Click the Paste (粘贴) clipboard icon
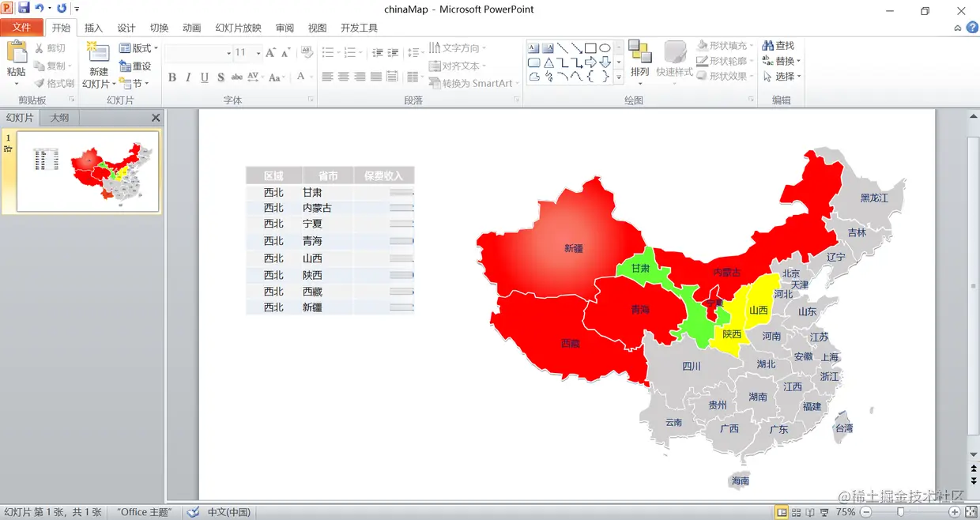This screenshot has height=520, width=980. [x=16, y=52]
